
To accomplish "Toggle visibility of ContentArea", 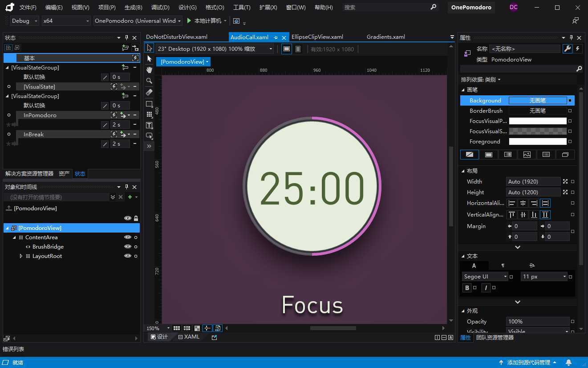I will click(x=128, y=237).
